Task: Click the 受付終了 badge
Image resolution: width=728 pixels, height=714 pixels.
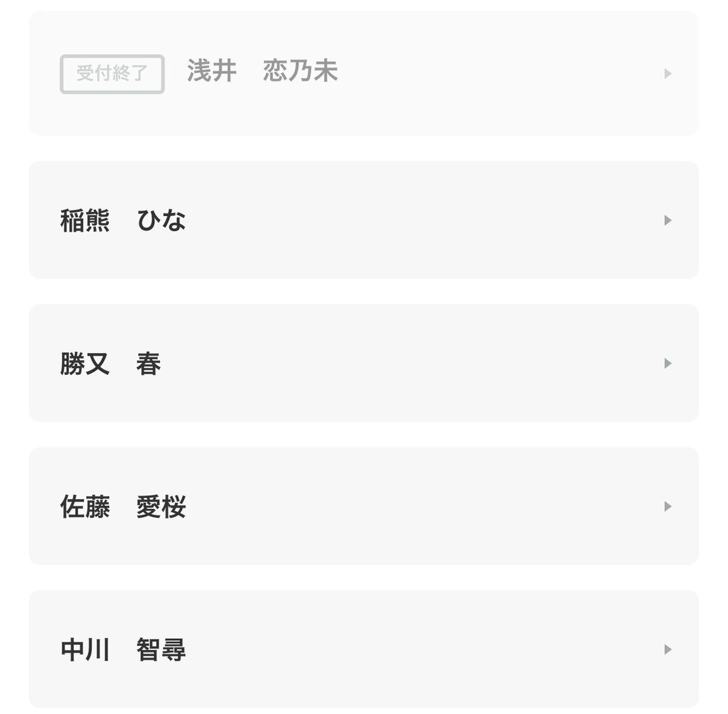Action: [x=112, y=74]
